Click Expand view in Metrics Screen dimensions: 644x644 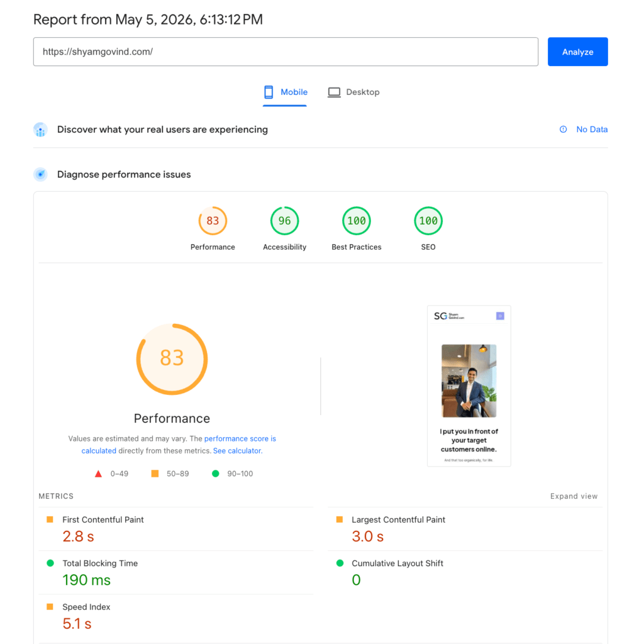tap(574, 496)
